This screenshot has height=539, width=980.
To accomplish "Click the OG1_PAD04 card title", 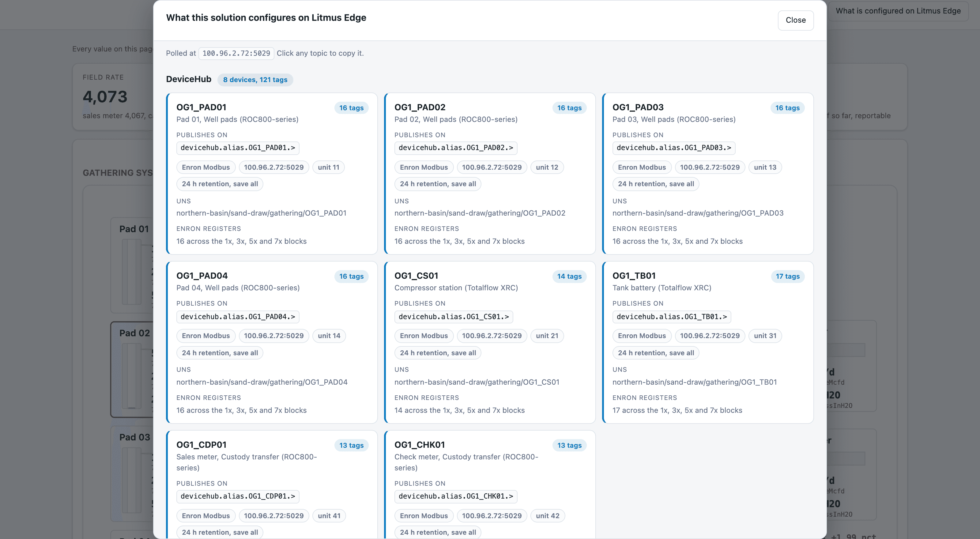I will 202,276.
